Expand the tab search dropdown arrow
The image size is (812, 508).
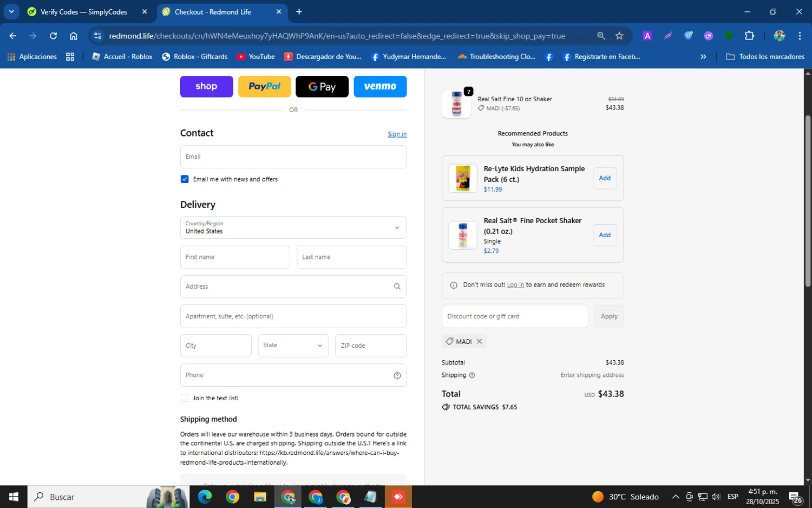click(11, 11)
